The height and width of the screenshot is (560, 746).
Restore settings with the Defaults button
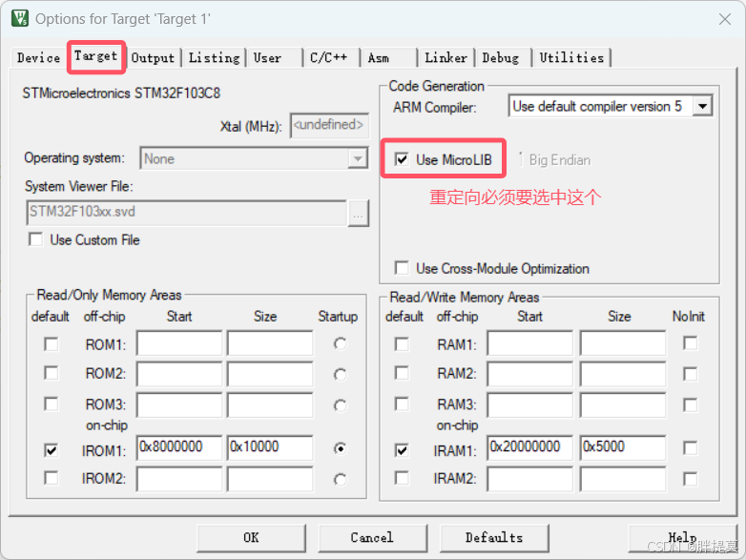tap(494, 538)
